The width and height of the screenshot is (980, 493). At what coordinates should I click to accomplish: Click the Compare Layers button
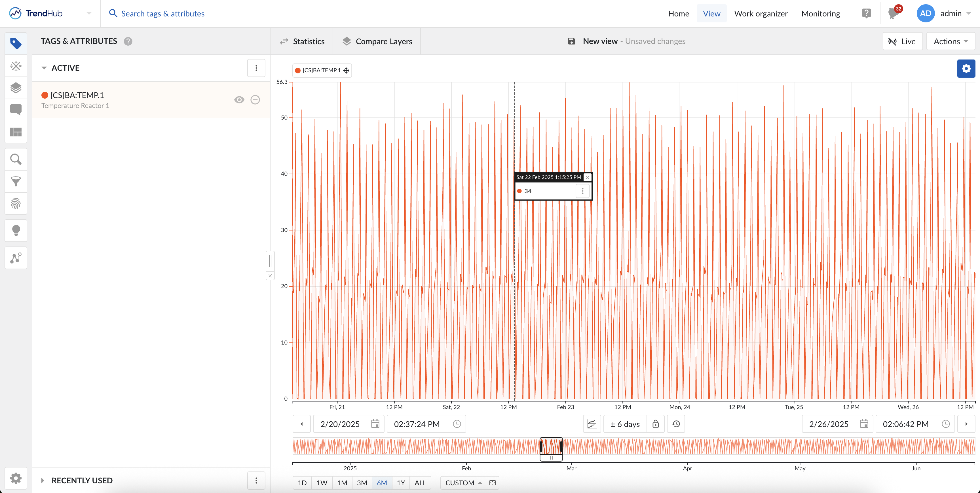pos(377,41)
